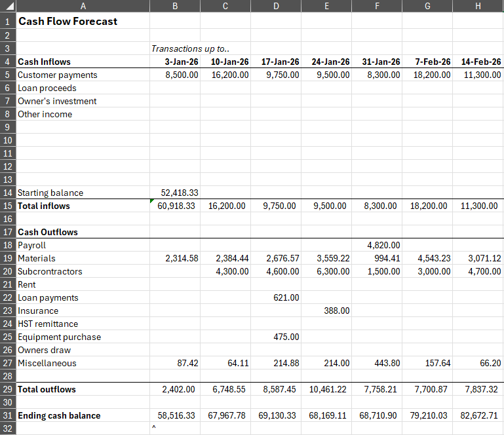Image resolution: width=504 pixels, height=435 pixels.
Task: Select the Loan payments value 621.00
Action: click(x=276, y=297)
